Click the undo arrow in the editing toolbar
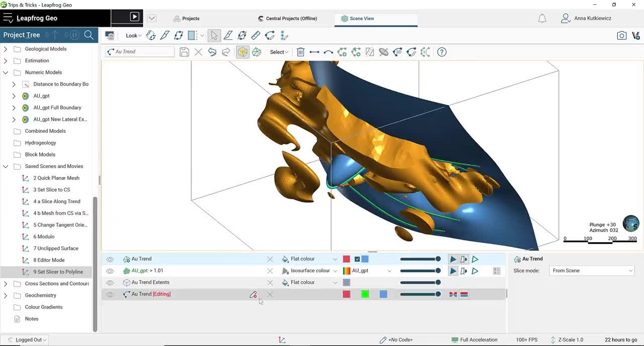This screenshot has height=346, width=644. point(212,52)
